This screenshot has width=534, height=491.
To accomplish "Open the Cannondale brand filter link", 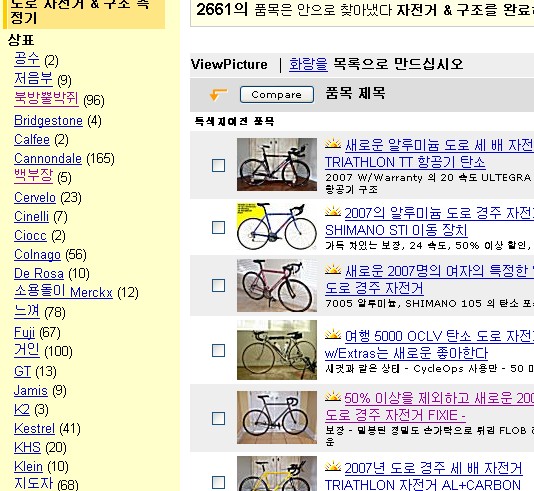I will point(48,159).
